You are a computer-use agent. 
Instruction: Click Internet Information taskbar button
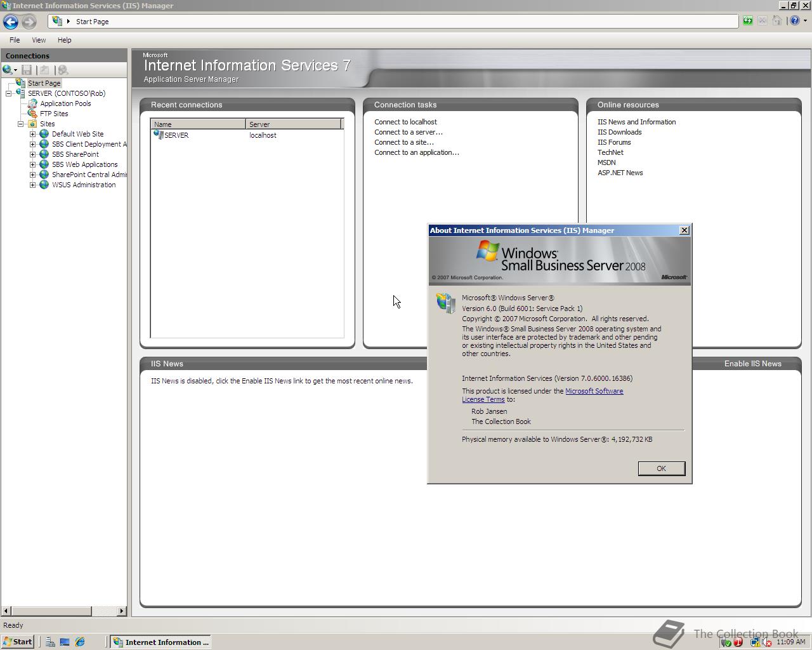[160, 642]
